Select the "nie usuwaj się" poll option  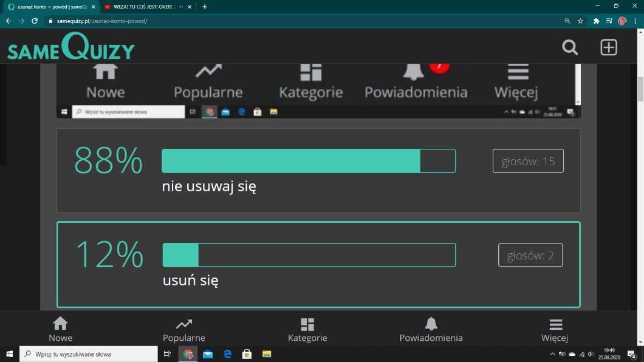[209, 186]
